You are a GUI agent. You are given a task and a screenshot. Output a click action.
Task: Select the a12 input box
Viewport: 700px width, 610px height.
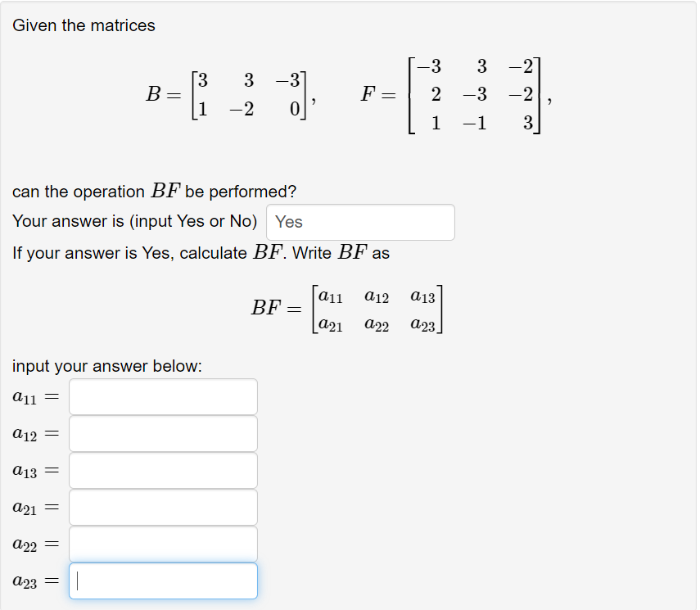coord(163,433)
